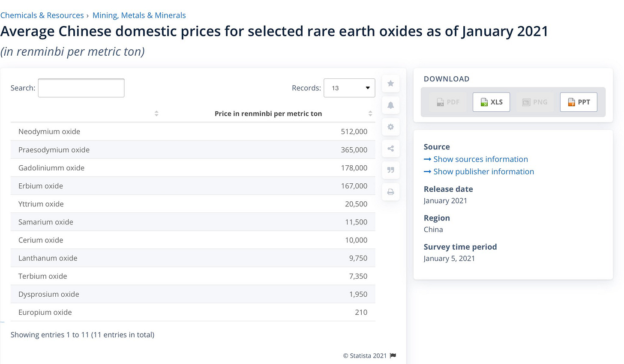Click the 10,000 price value
The image size is (624, 364).
pos(356,240)
